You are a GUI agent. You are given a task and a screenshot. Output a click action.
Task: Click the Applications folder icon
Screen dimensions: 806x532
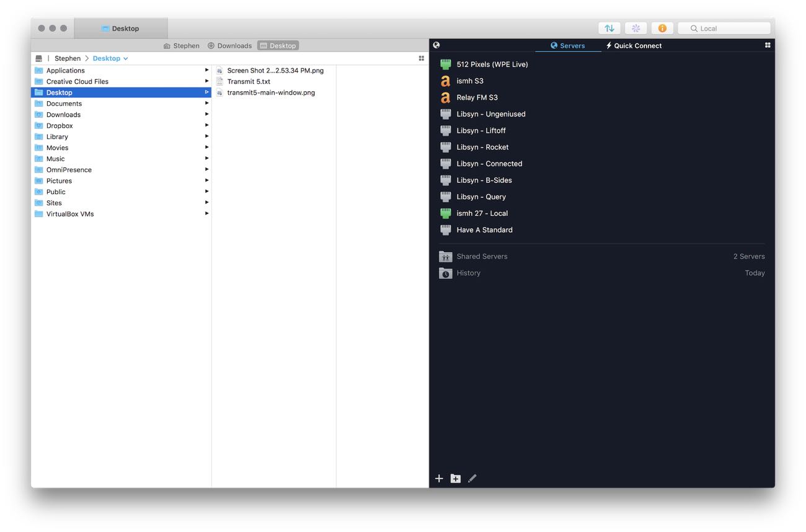(x=39, y=71)
